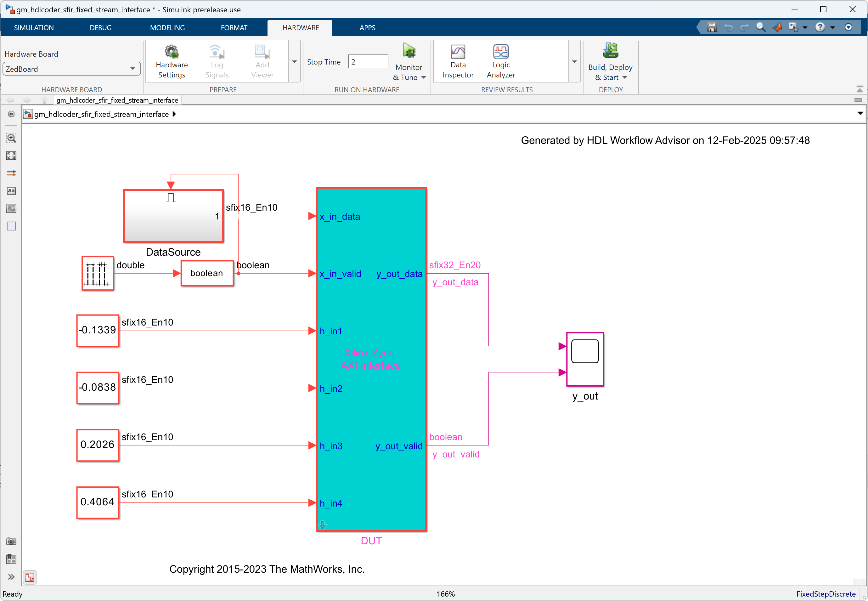
Task: Expand the Review Results gallery arrow
Action: 574,61
